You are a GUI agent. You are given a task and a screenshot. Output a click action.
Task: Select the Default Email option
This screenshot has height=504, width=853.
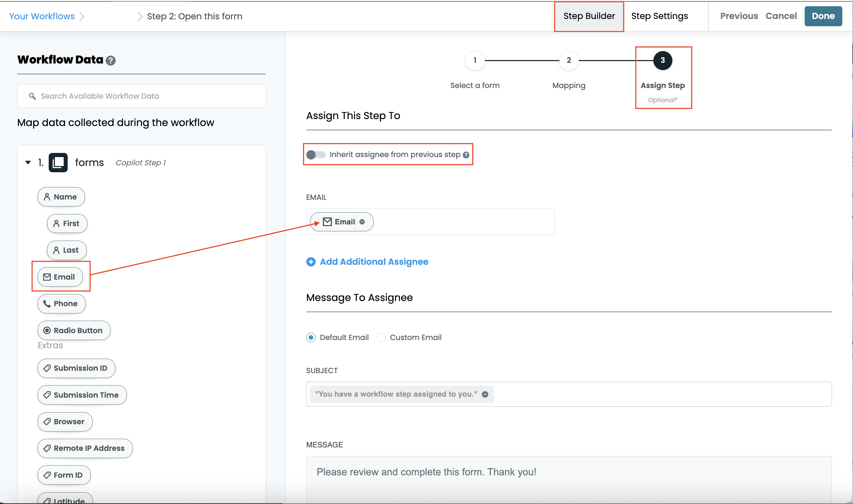pyautogui.click(x=311, y=337)
